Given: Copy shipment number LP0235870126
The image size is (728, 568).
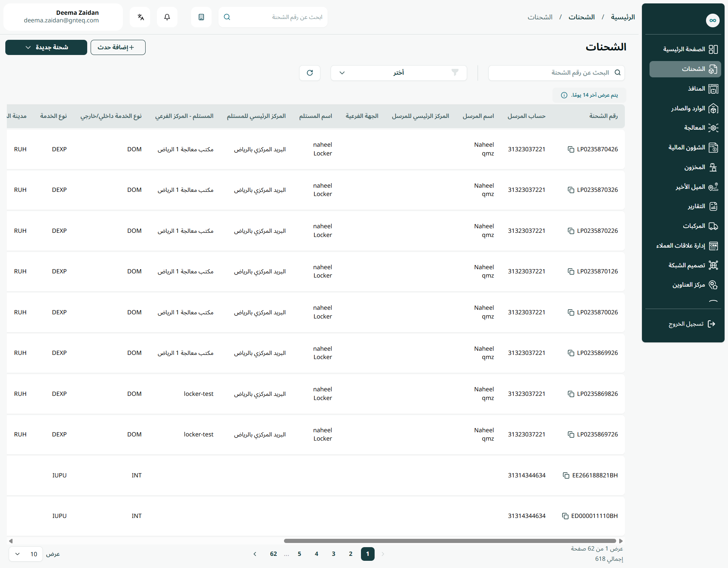Looking at the screenshot, I should (x=571, y=271).
